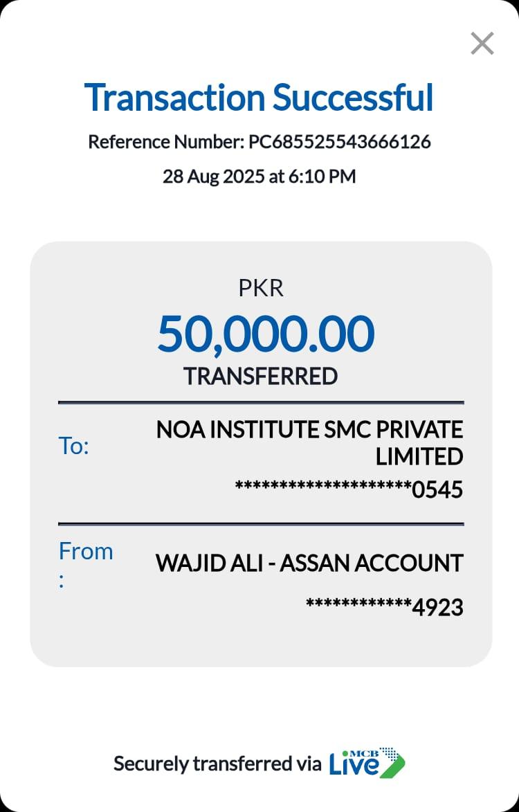Click Securely transferred via text
This screenshot has width=519, height=812.
pyautogui.click(x=217, y=764)
